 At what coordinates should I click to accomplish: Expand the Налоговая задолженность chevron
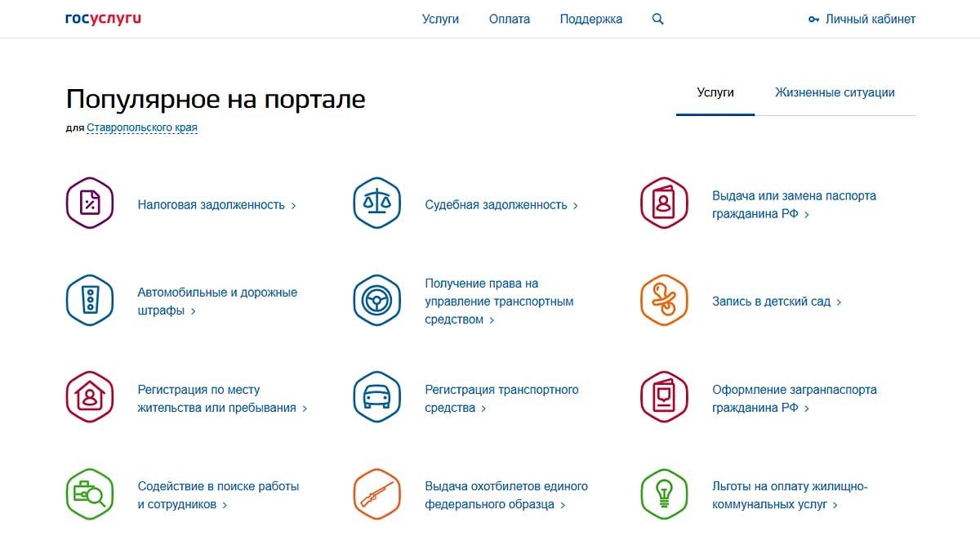[x=294, y=206]
